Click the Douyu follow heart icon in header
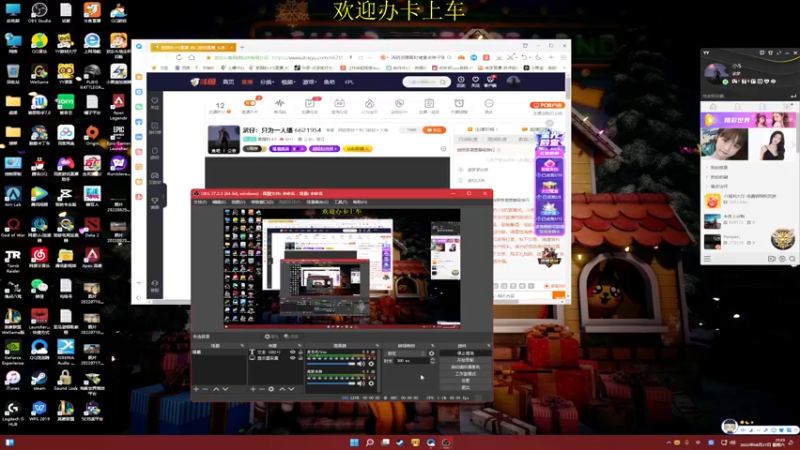Screen dimensions: 800x450 pos(476,80)
